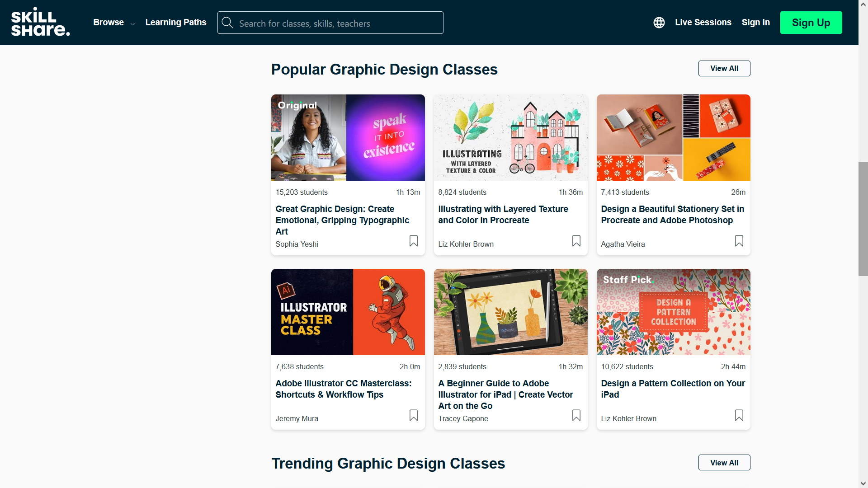Viewport: 868px width, 488px height.
Task: Open Illustrating with Layered Texture thumbnail
Action: 511,137
